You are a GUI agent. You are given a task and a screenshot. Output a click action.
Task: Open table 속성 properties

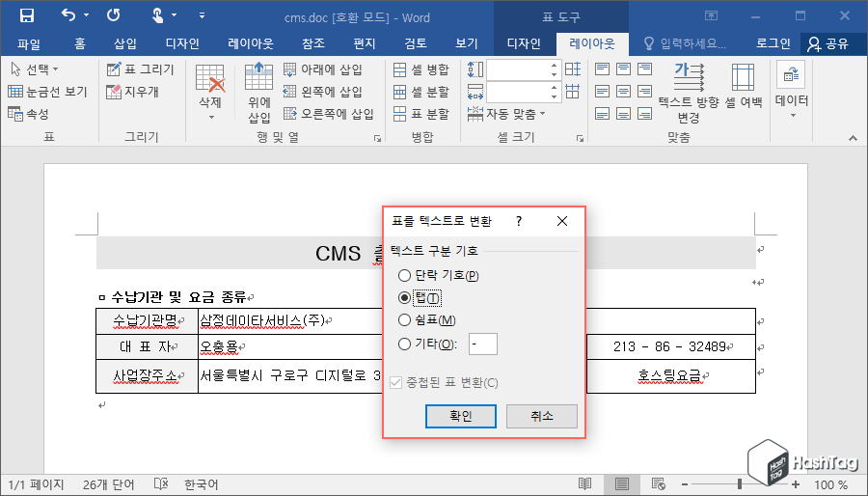[x=29, y=114]
